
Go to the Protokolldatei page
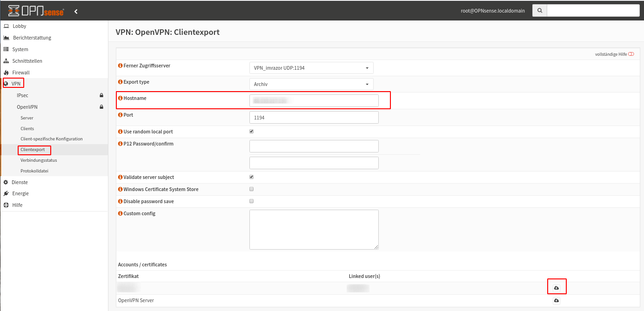[34, 171]
